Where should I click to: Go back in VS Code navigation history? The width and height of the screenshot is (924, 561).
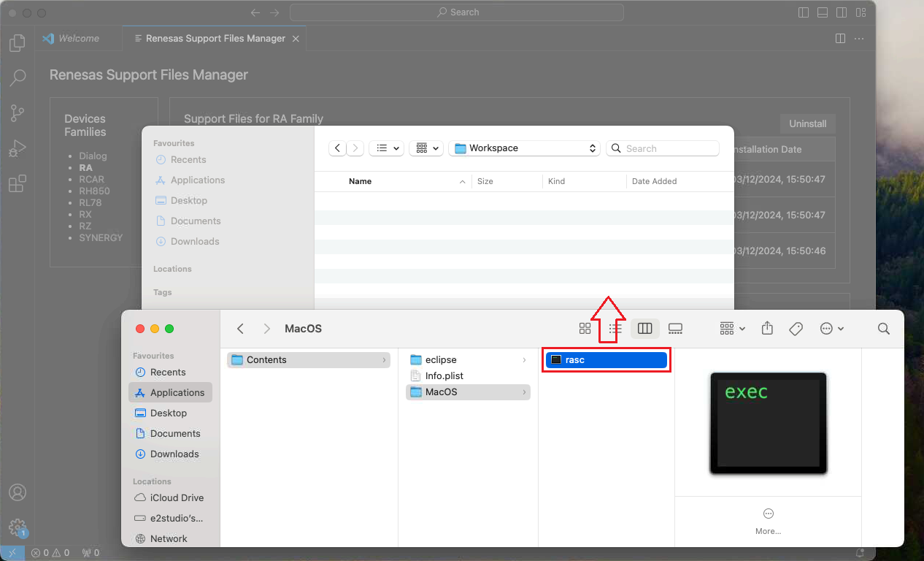tap(255, 12)
